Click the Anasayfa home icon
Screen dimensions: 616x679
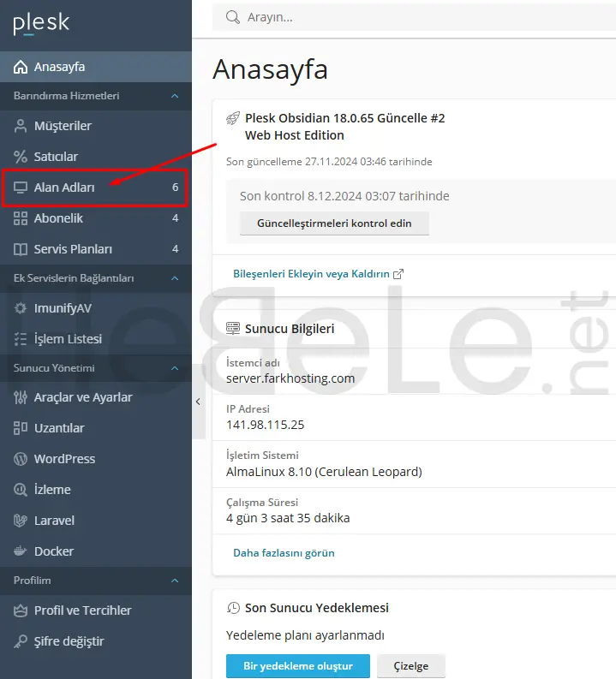tap(21, 67)
